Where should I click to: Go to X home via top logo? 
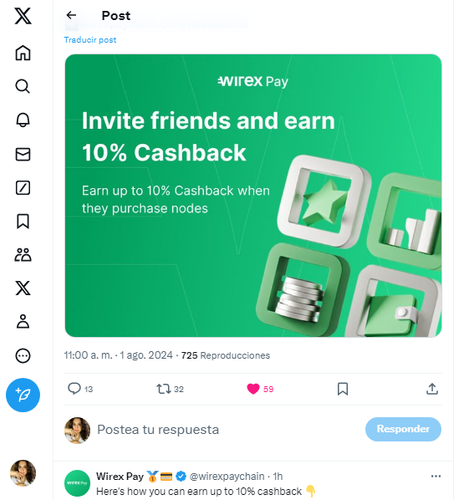point(23,16)
